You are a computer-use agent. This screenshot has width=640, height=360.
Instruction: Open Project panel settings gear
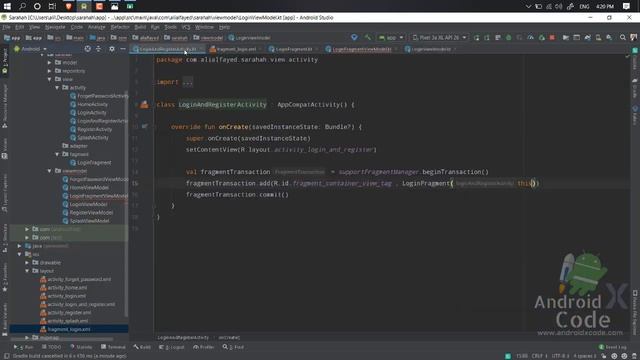pyautogui.click(x=111, y=49)
